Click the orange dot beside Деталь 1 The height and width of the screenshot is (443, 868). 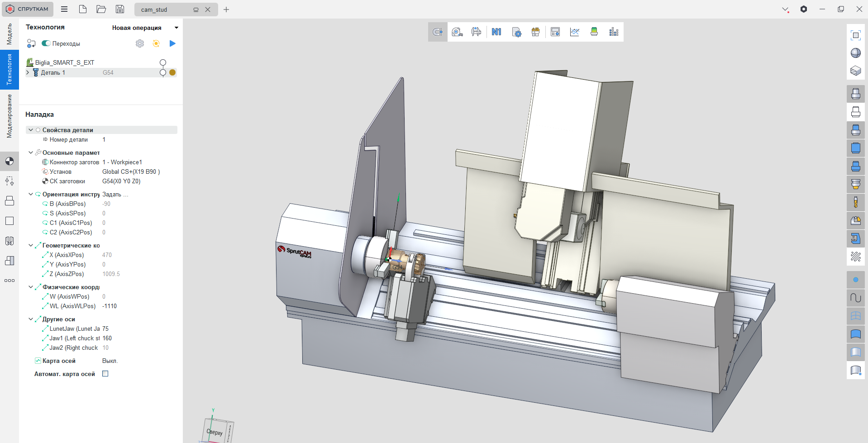coord(172,72)
